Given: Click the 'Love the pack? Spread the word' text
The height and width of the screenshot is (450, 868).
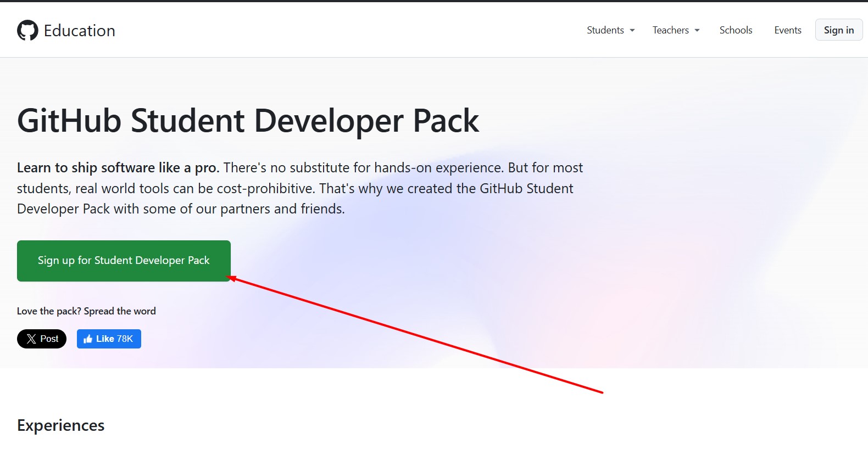Looking at the screenshot, I should [x=86, y=311].
